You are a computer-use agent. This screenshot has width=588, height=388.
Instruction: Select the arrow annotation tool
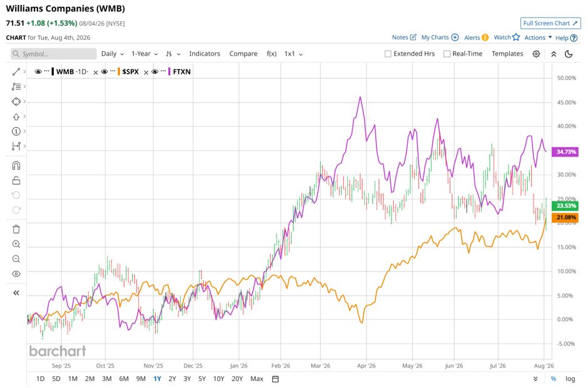point(16,116)
